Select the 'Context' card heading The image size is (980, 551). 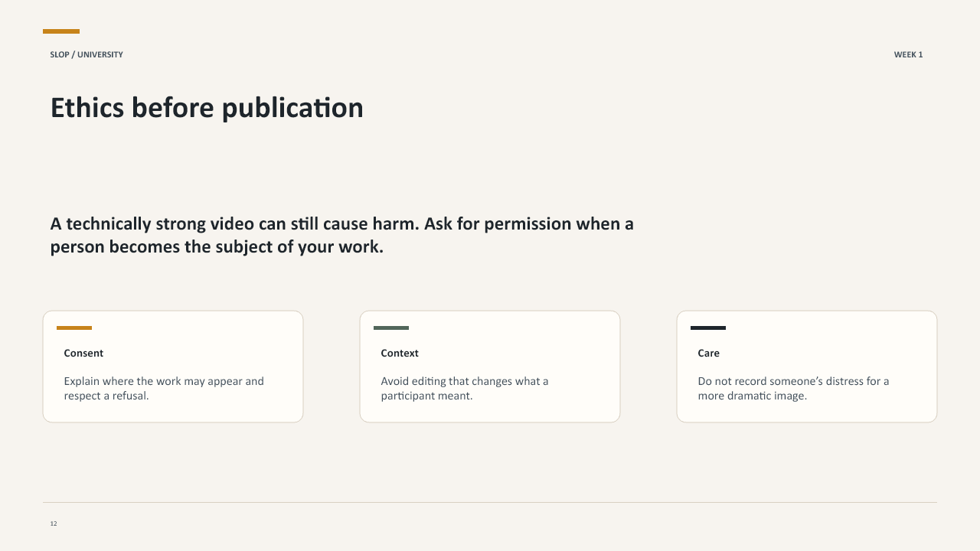[400, 353]
